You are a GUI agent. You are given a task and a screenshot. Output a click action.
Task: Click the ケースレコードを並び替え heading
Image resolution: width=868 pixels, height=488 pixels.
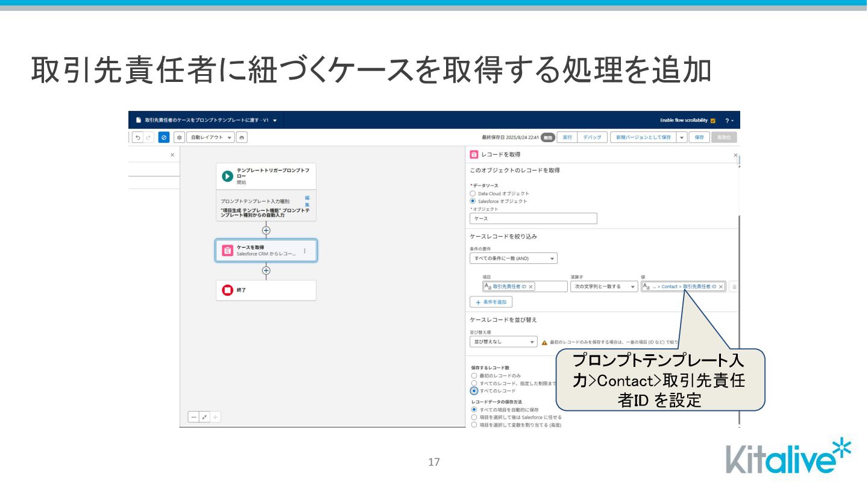[x=503, y=319]
